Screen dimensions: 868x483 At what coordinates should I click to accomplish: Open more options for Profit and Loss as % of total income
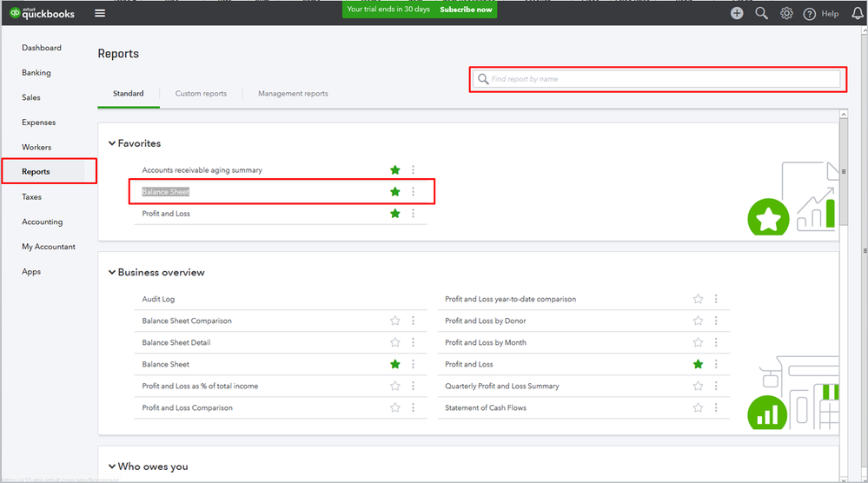(x=413, y=386)
